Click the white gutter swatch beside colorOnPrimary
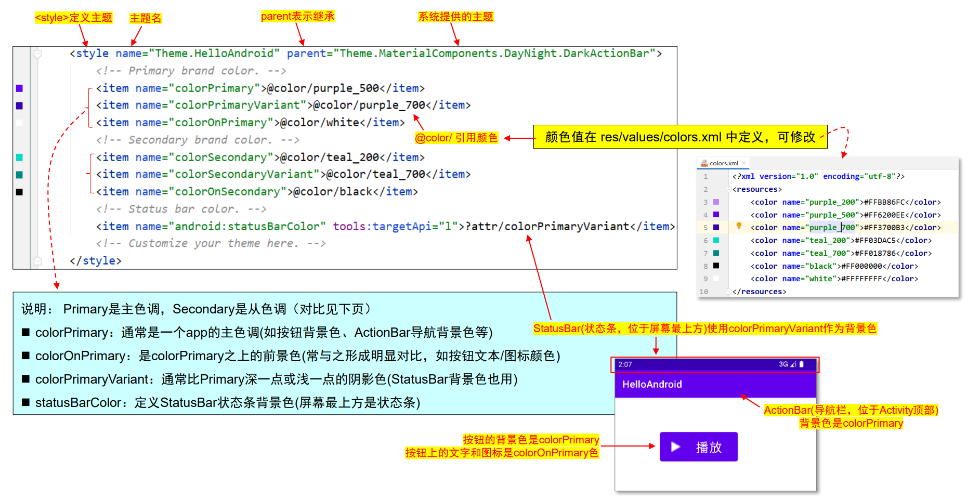This screenshot has width=980, height=499. 19,123
